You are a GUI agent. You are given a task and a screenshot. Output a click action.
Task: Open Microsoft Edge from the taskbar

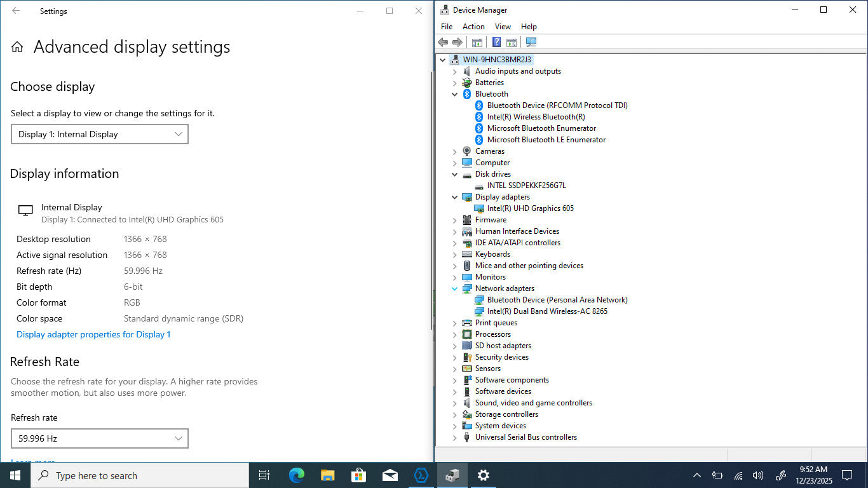pos(296,475)
